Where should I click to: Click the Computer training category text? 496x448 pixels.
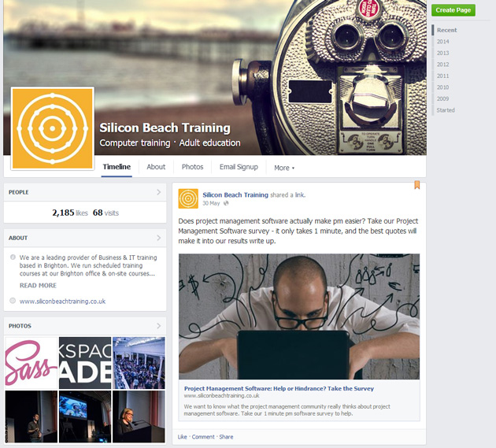coord(135,143)
